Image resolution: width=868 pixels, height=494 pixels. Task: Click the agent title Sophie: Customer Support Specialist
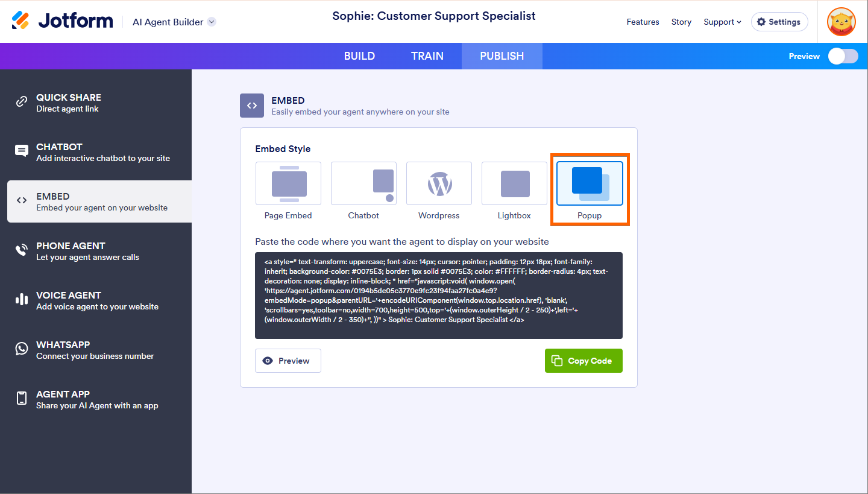tap(434, 16)
